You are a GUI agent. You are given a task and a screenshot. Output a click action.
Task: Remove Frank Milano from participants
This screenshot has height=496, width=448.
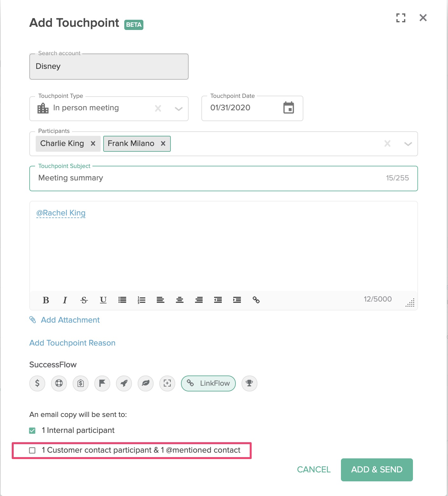click(163, 143)
